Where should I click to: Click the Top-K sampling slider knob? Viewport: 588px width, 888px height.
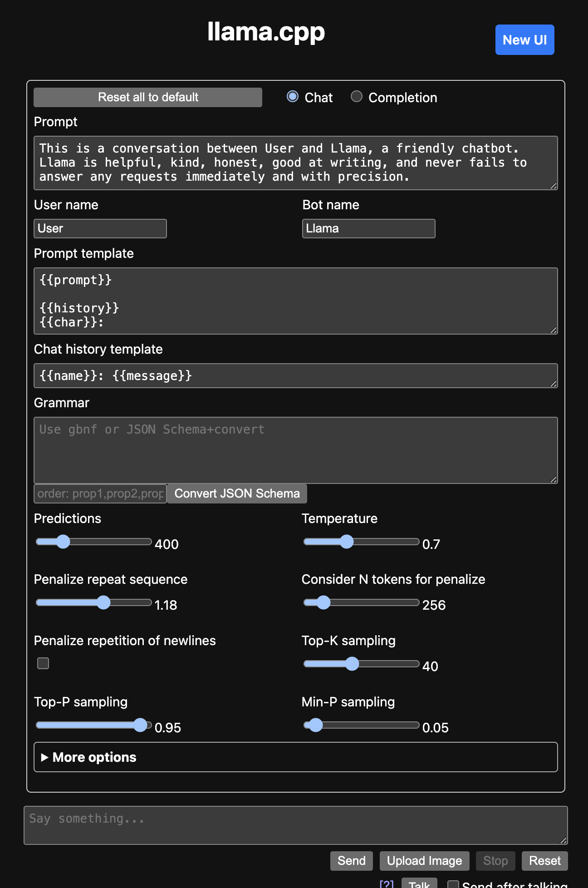[x=352, y=664]
